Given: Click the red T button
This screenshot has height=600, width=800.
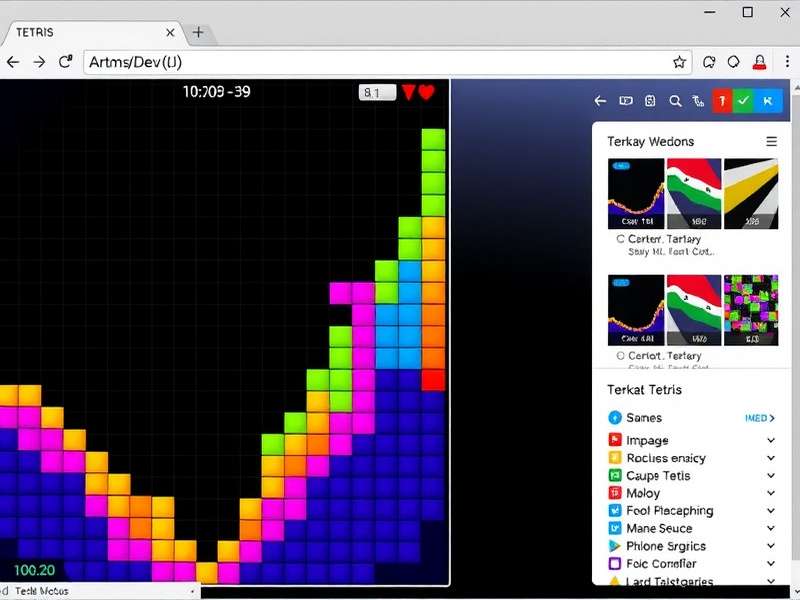Looking at the screenshot, I should pos(722,101).
